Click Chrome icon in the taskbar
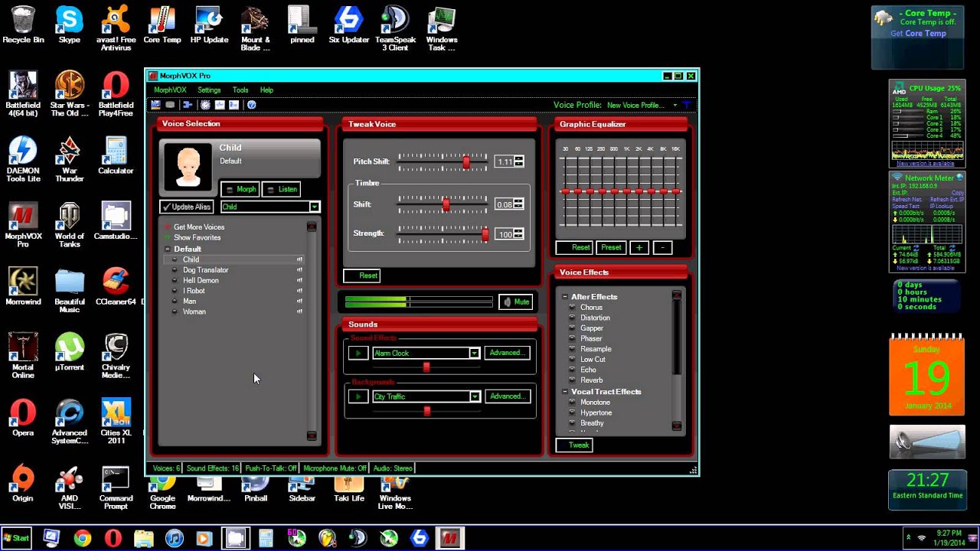The width and height of the screenshot is (980, 551). 82,538
